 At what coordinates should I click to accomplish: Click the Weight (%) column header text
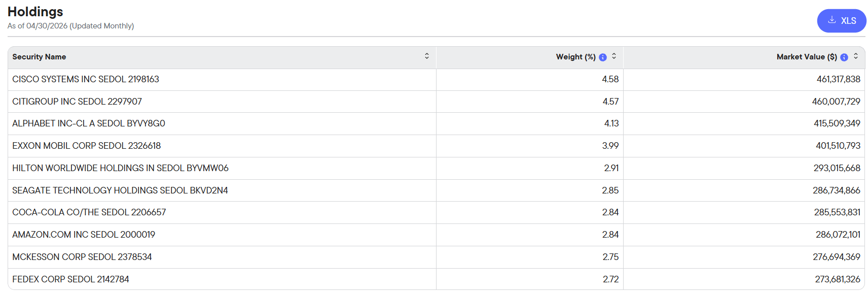[x=575, y=57]
